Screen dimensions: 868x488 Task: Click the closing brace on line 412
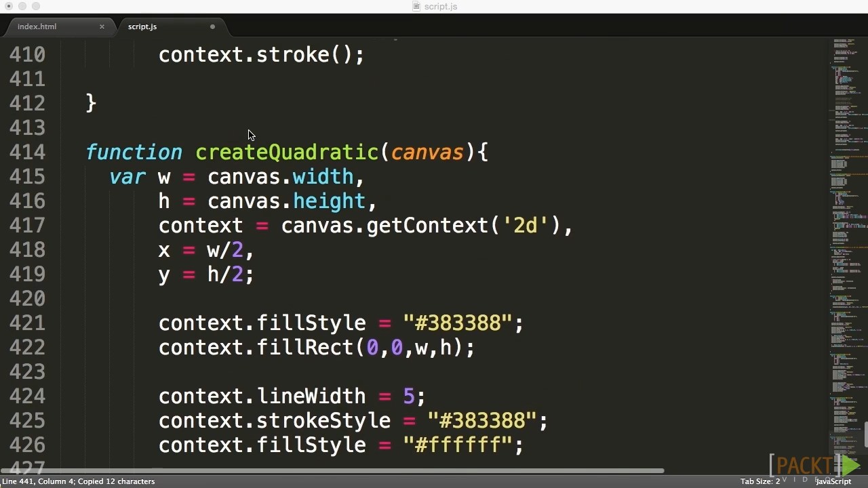point(92,103)
